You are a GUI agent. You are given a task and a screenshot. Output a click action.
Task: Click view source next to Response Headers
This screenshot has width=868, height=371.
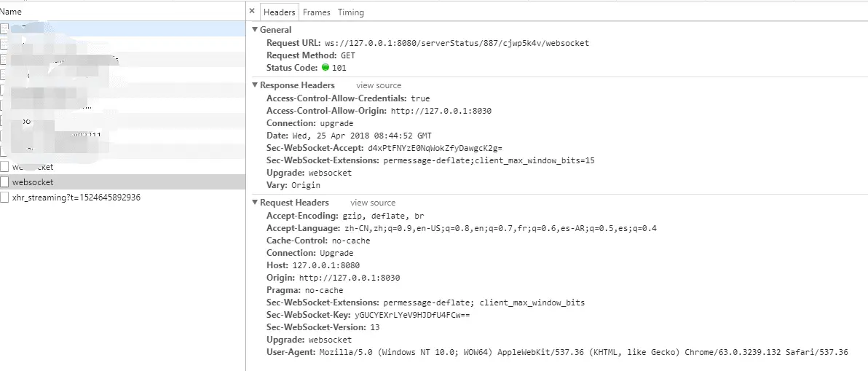point(379,85)
